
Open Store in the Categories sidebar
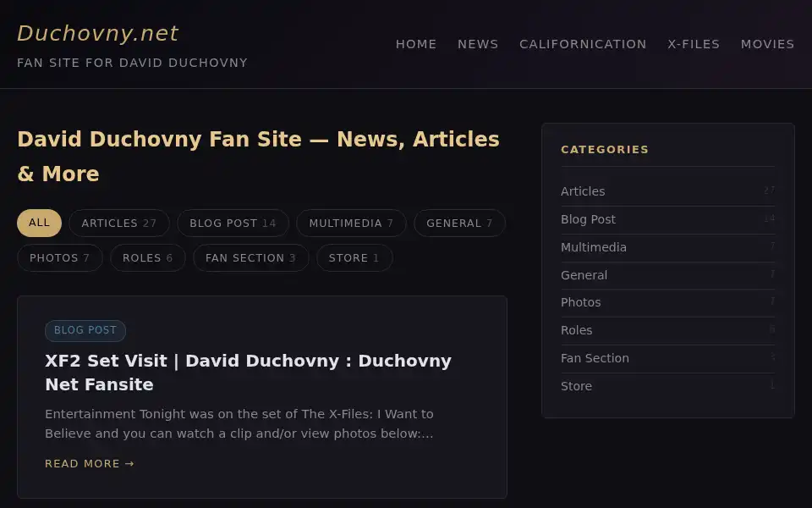tap(667, 386)
